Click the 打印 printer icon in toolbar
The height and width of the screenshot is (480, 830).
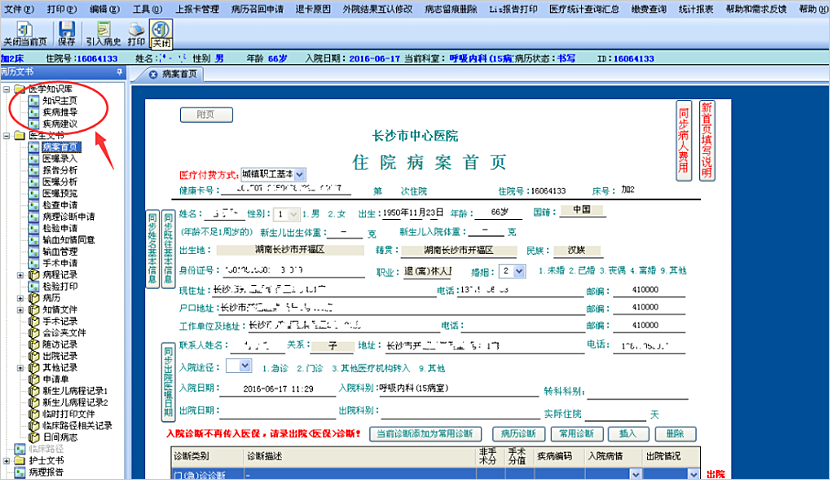[136, 34]
